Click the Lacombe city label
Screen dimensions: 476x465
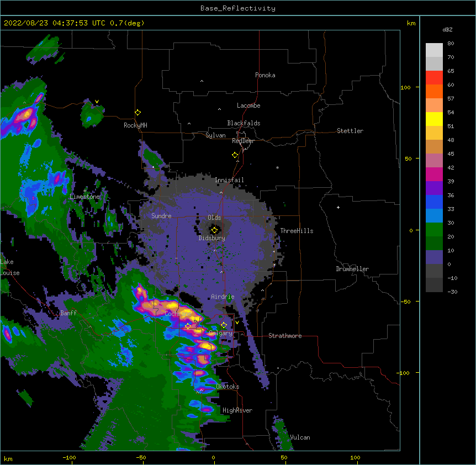(x=248, y=105)
